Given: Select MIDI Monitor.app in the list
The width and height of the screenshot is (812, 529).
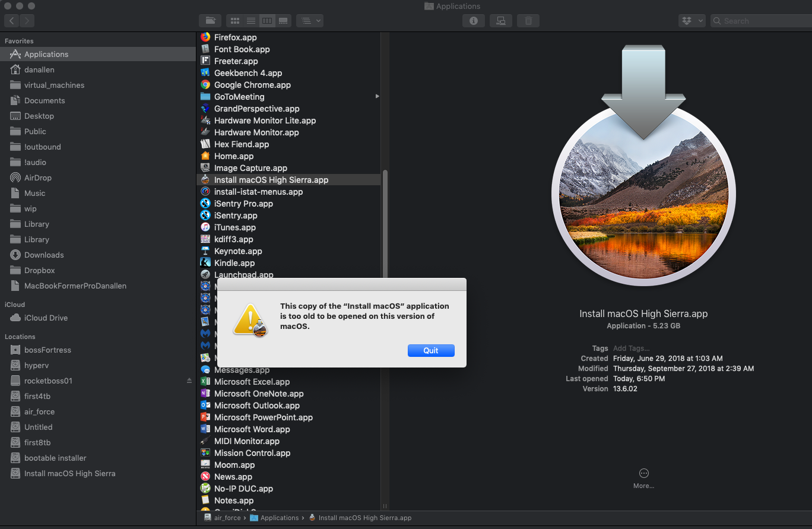Looking at the screenshot, I should tap(288, 441).
